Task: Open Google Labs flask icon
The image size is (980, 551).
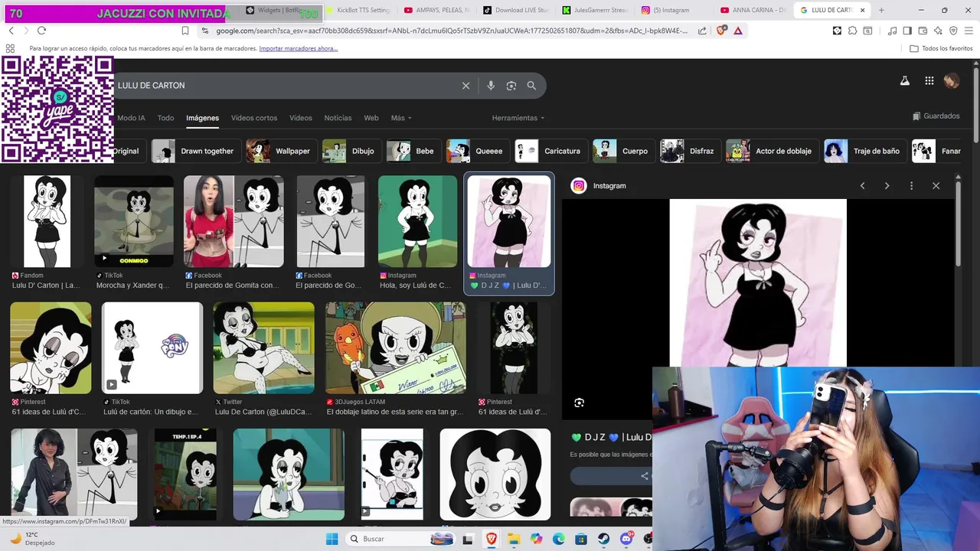Action: (x=904, y=81)
